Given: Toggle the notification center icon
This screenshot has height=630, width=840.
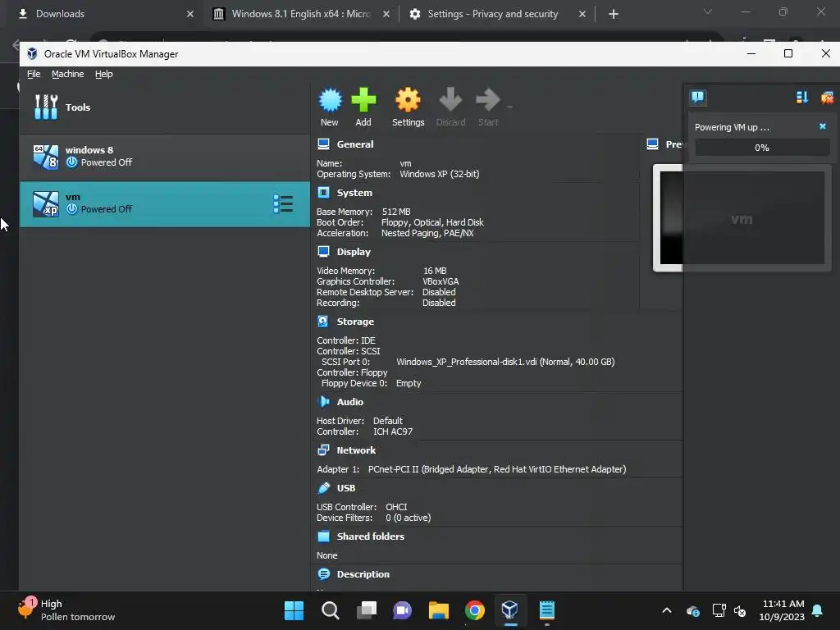Looking at the screenshot, I should pyautogui.click(x=697, y=97).
